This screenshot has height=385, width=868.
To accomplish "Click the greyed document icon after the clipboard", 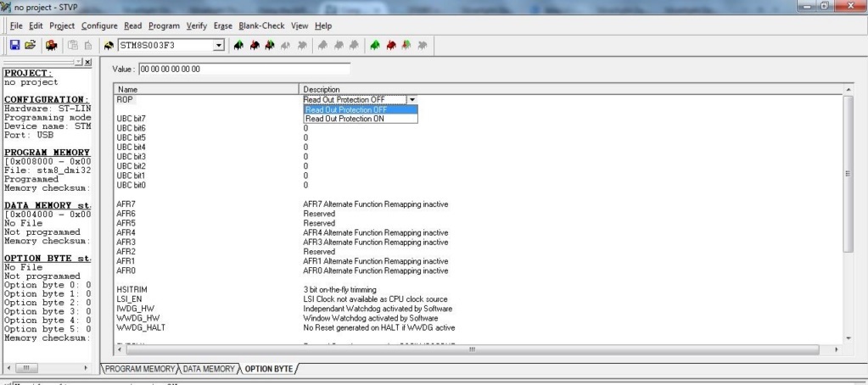I will point(87,45).
